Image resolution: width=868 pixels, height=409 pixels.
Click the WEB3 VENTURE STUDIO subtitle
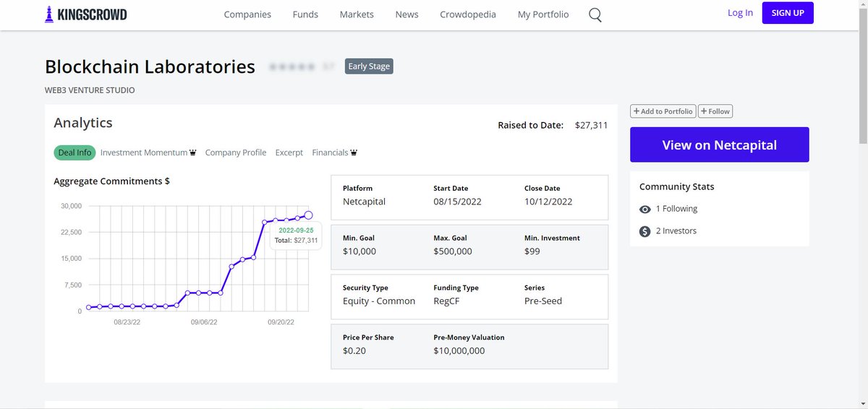[90, 90]
